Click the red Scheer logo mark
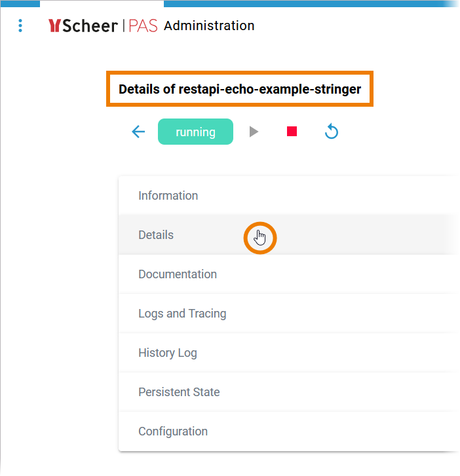 click(x=55, y=26)
